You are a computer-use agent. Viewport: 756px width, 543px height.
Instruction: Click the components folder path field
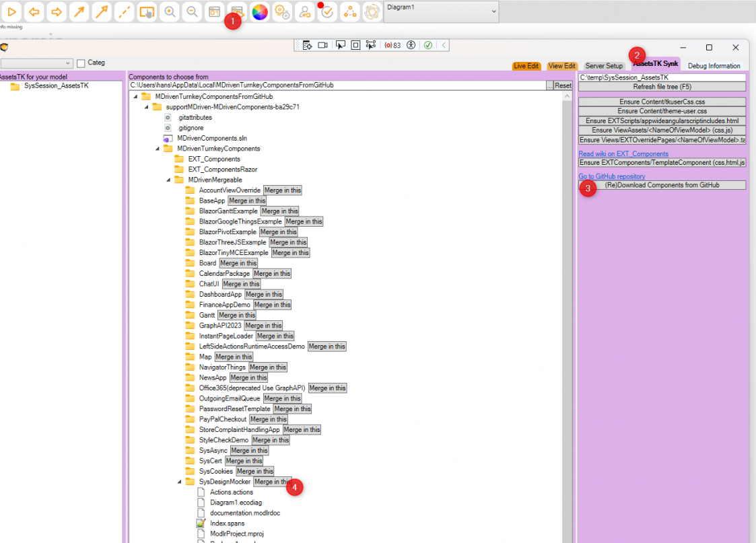pyautogui.click(x=337, y=85)
